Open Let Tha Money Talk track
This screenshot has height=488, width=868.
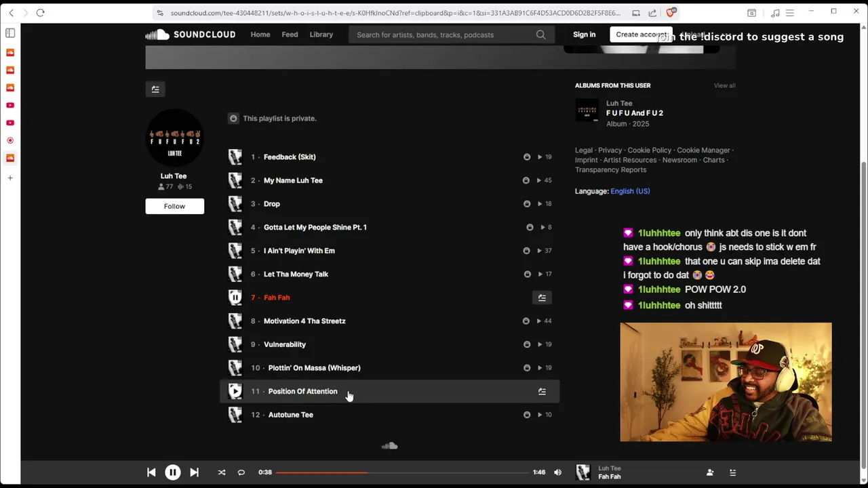(296, 274)
